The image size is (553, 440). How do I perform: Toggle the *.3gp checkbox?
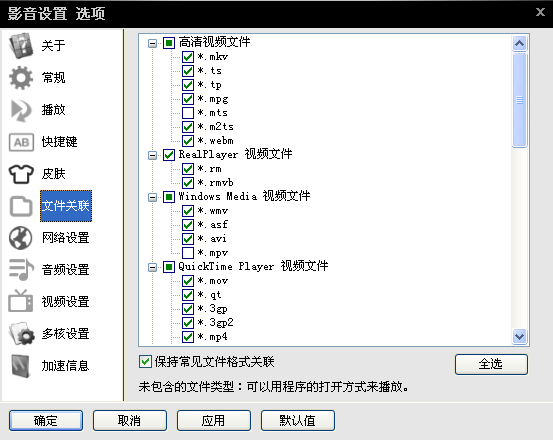[x=188, y=309]
